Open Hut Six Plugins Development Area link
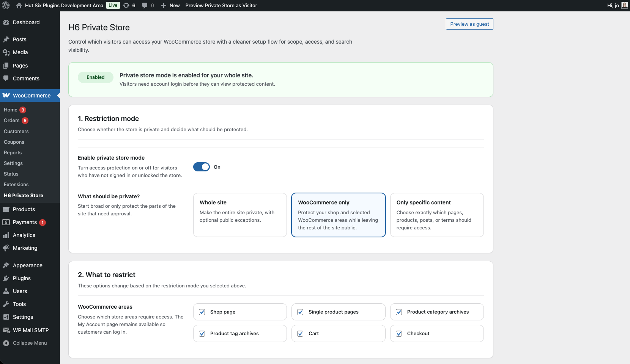The width and height of the screenshot is (630, 364). click(x=64, y=5)
